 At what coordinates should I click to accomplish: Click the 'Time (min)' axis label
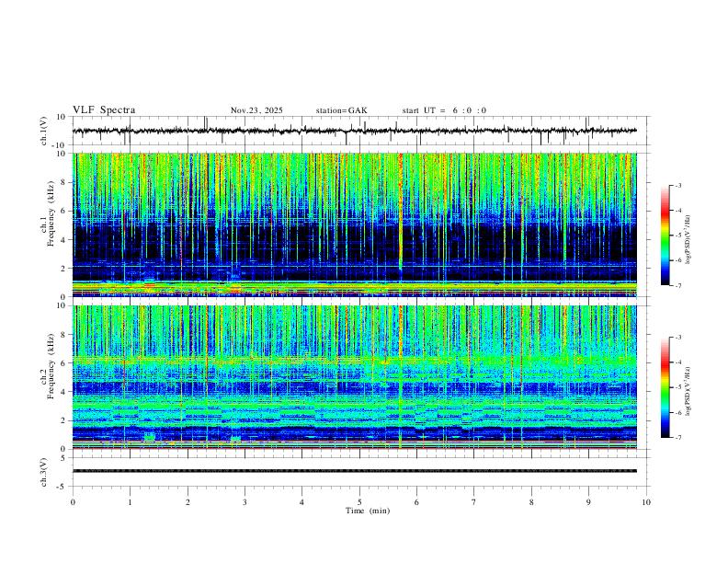pos(368,511)
